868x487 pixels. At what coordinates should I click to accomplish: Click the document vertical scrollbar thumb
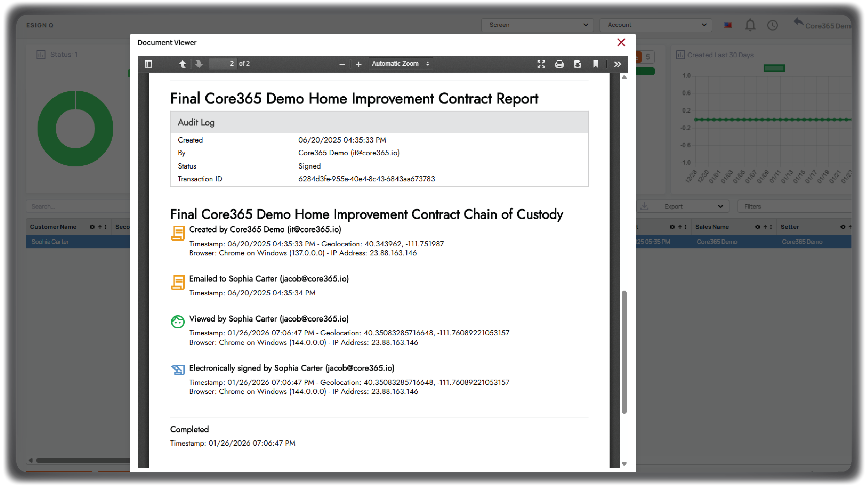624,352
